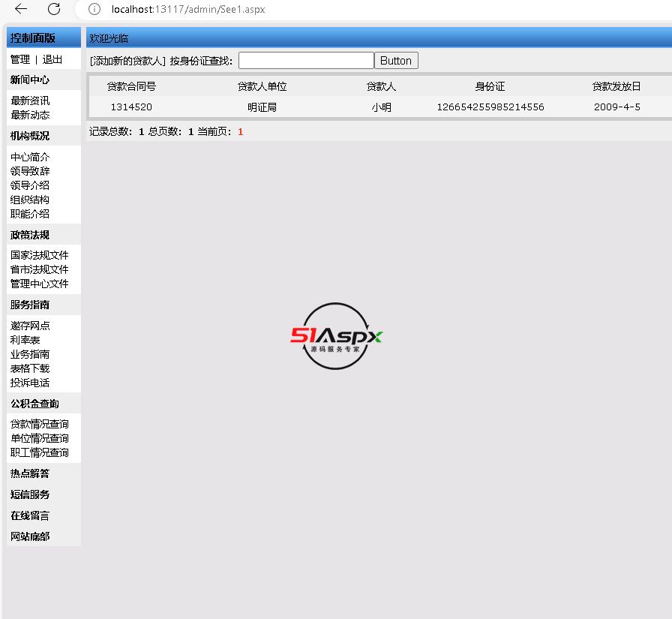Click the Button search button

pyautogui.click(x=396, y=61)
